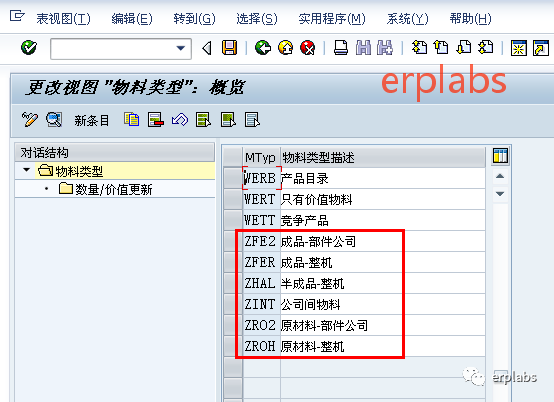The width and height of the screenshot is (554, 402).
Task: Click the 物料类型描述 column header
Action: 383,157
